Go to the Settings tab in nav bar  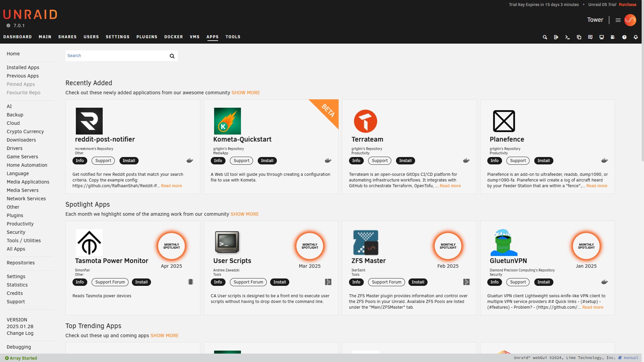[x=117, y=37]
